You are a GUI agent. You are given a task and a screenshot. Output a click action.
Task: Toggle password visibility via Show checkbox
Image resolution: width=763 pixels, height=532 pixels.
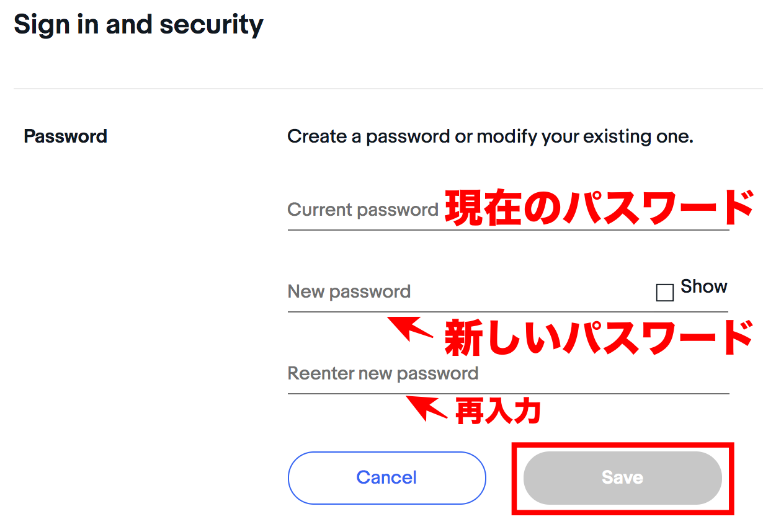click(x=664, y=291)
